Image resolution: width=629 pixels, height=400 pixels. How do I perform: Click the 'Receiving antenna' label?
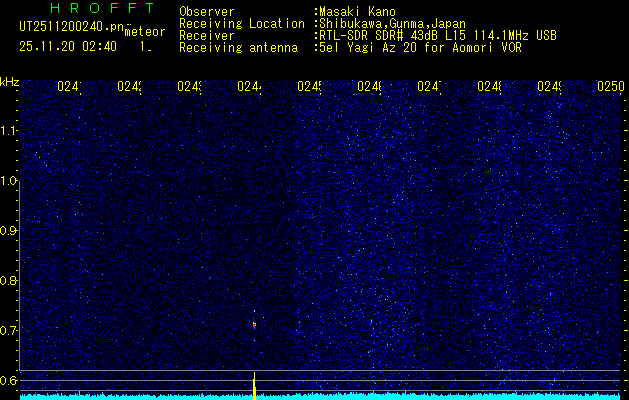(x=238, y=48)
